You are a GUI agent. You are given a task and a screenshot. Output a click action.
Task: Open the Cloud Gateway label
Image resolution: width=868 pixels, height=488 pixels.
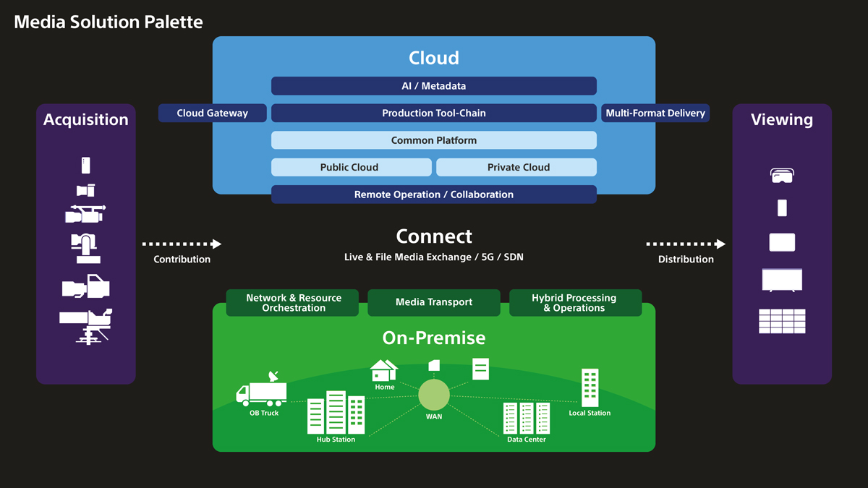pos(213,113)
